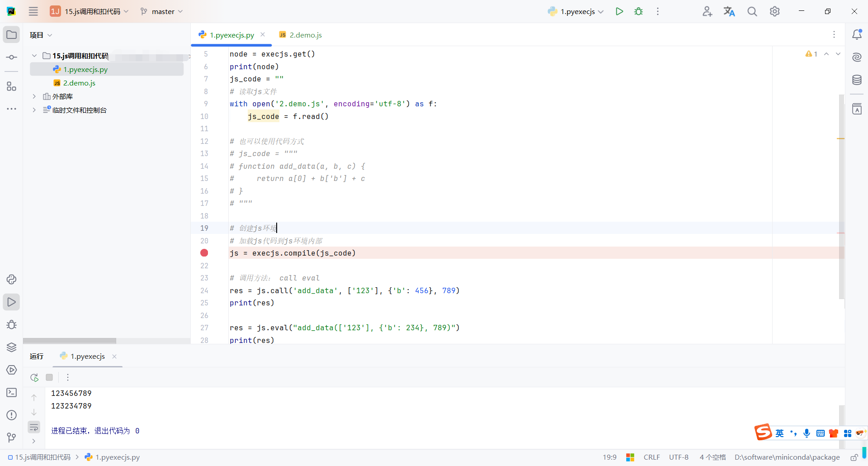
Task: Open the Python interpreter selector
Action: click(x=787, y=457)
